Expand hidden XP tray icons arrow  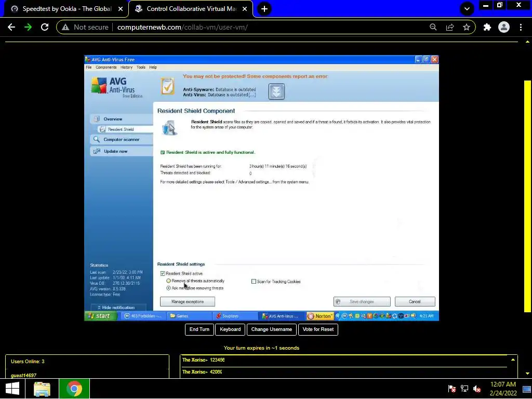click(338, 316)
